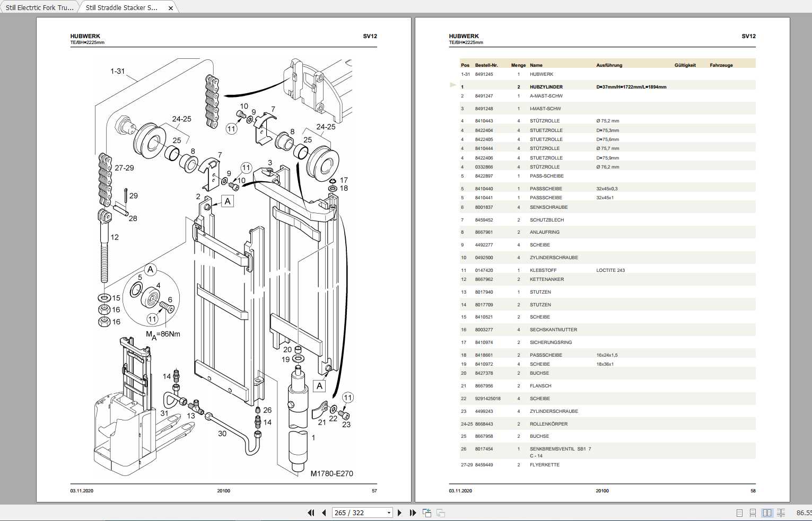Go forward to the next view
This screenshot has height=521, width=812.
pyautogui.click(x=440, y=513)
